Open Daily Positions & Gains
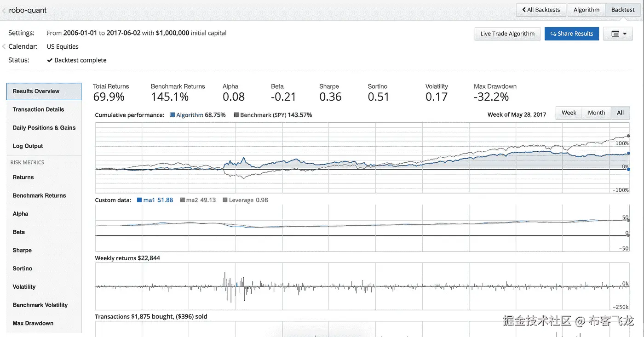Viewport: 644px width, 337px height. [44, 128]
